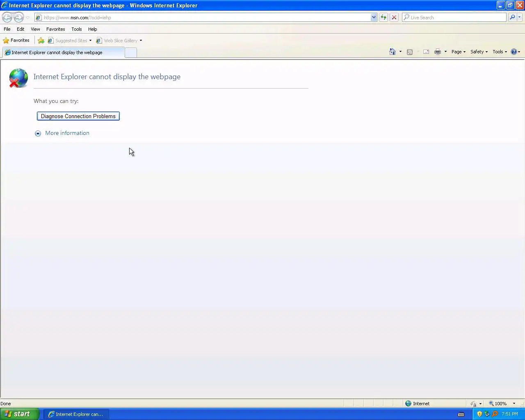The height and width of the screenshot is (420, 525).
Task: Click Add to Favorites Bar icon
Action: coord(41,40)
